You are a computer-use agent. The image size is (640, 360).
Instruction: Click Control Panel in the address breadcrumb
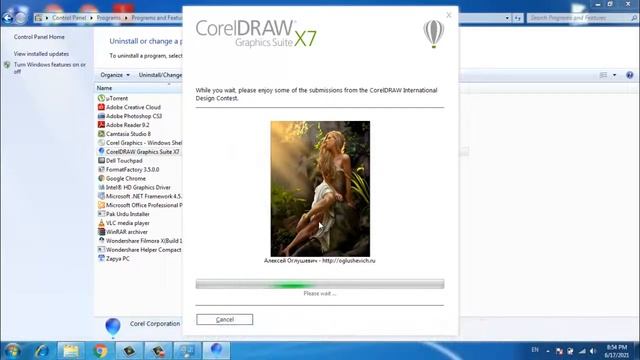point(69,18)
